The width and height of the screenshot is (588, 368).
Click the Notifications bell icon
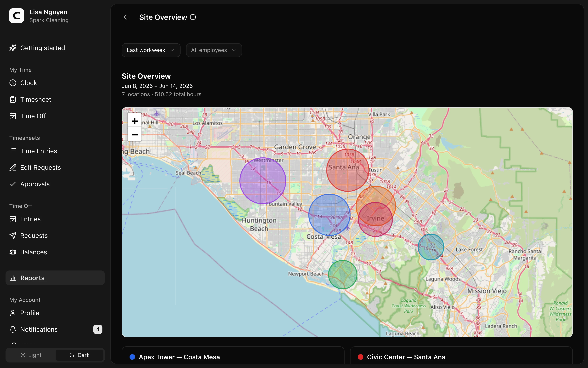(x=13, y=329)
